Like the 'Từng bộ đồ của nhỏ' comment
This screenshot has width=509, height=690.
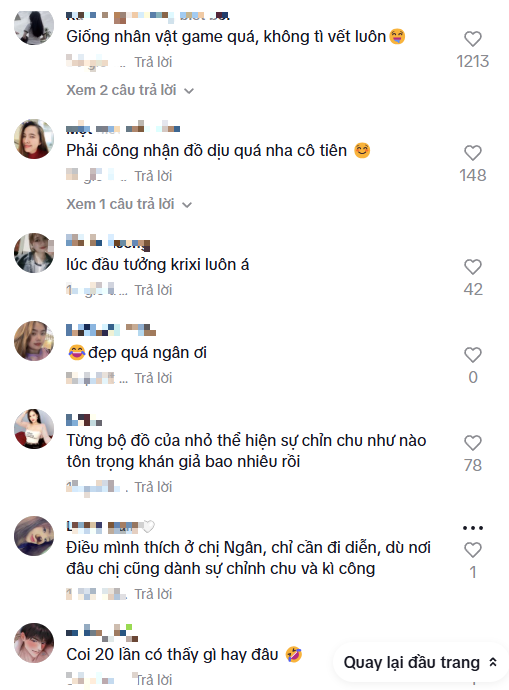472,443
